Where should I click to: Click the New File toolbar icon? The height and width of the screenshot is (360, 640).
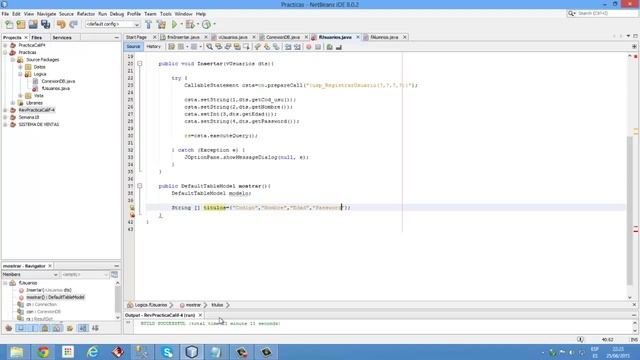coord(9,24)
